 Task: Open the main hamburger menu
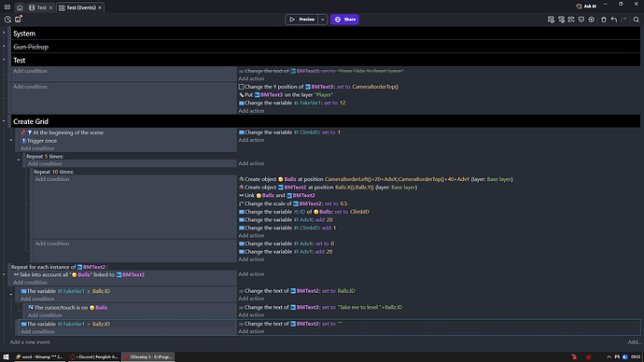(x=7, y=7)
